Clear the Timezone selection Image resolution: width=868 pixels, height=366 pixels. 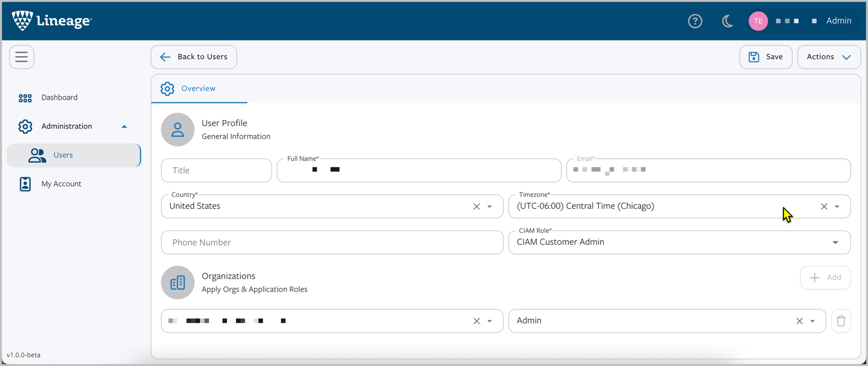[824, 207]
